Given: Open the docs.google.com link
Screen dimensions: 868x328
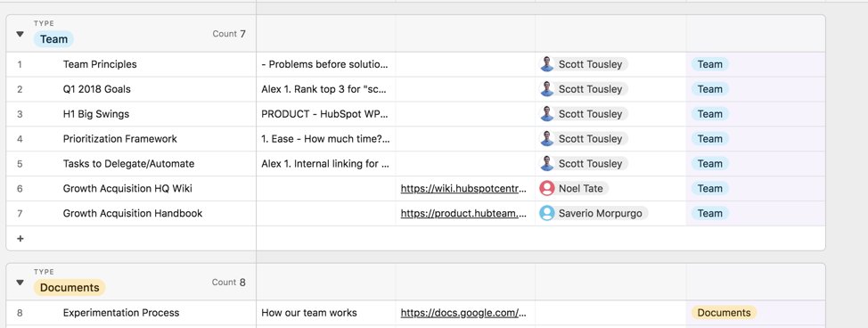Looking at the screenshot, I should pyautogui.click(x=464, y=313).
